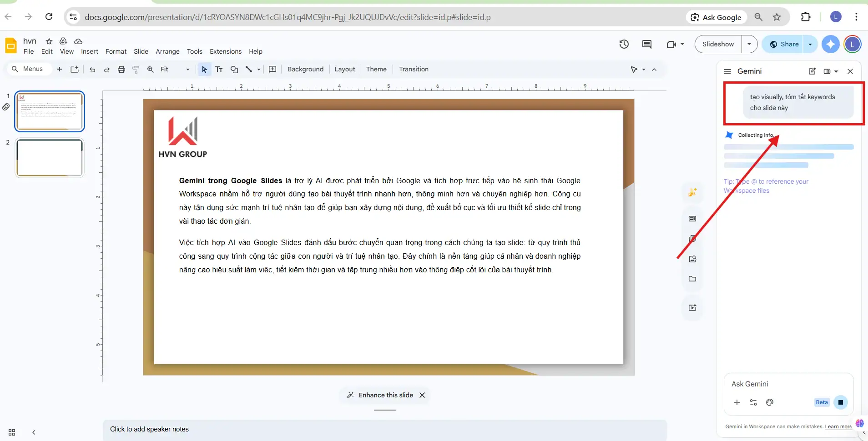868x441 pixels.
Task: Select the shape tool
Action: [x=234, y=69]
